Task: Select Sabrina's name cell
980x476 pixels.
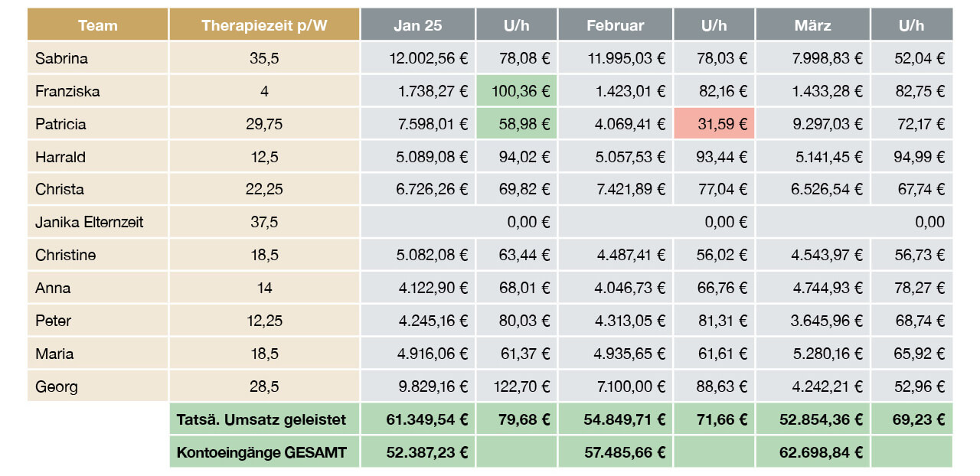Action: tap(98, 58)
